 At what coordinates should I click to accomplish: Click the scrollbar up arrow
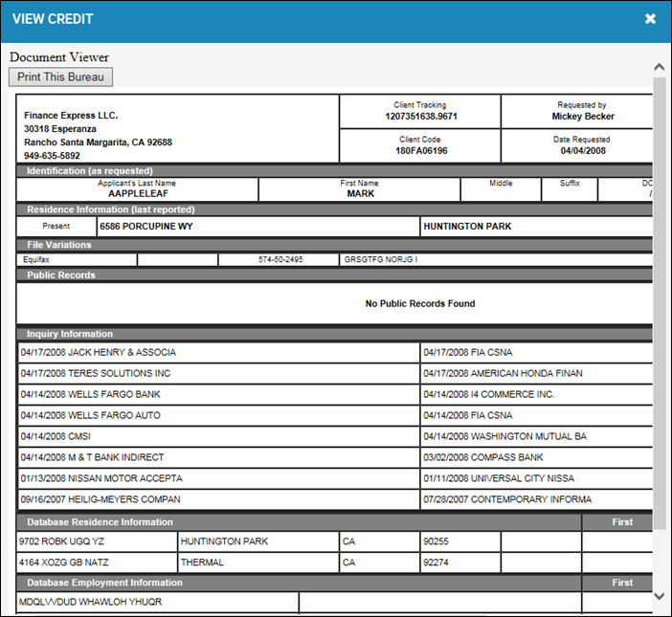(660, 67)
